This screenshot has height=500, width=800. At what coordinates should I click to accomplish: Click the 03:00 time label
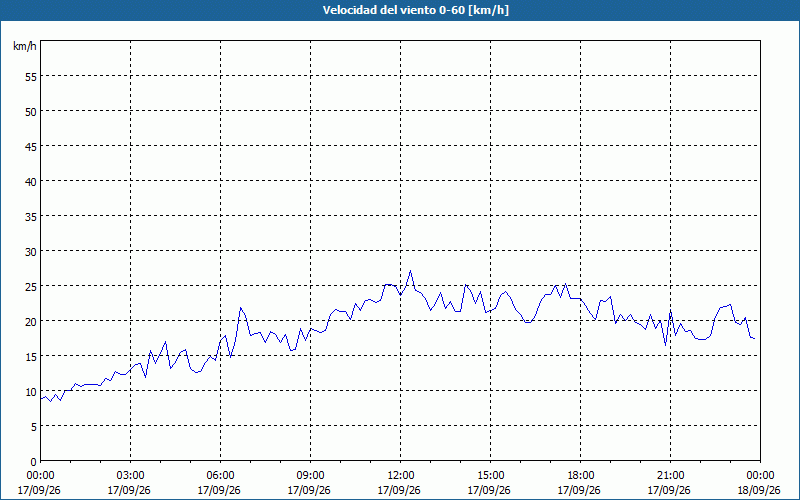(x=131, y=476)
